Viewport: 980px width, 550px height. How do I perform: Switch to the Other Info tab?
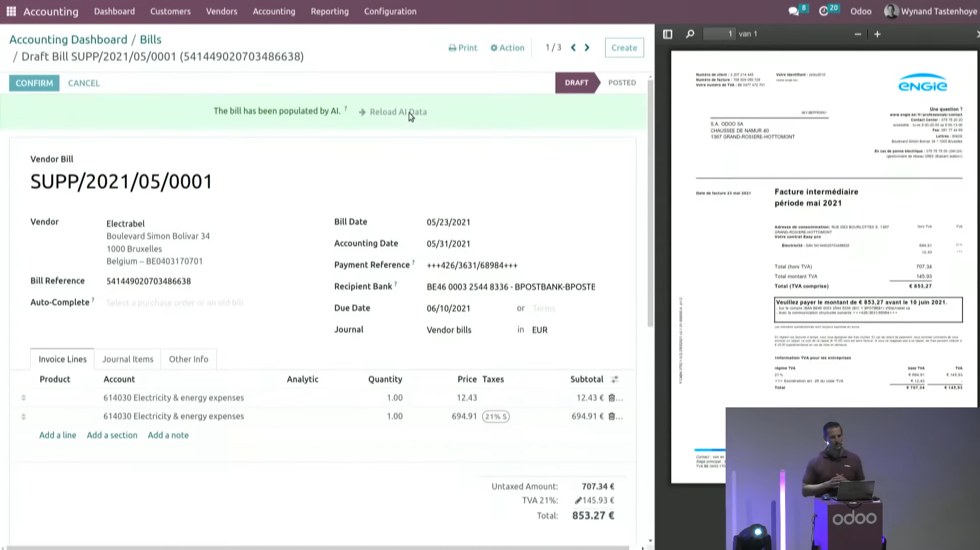click(189, 359)
